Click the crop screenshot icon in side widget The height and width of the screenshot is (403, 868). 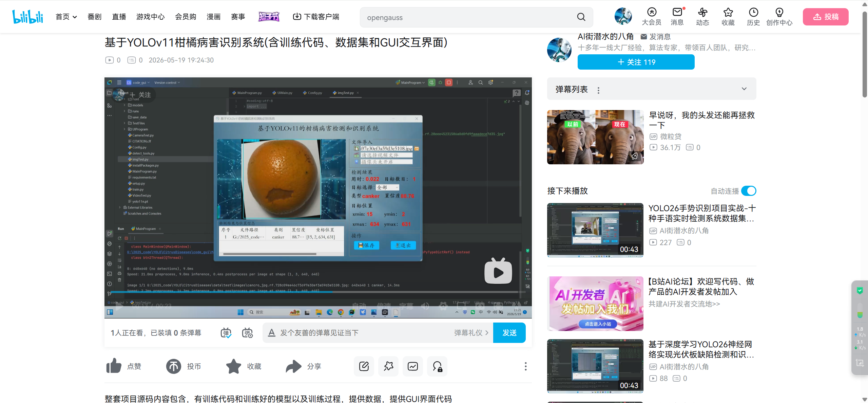coord(860,363)
